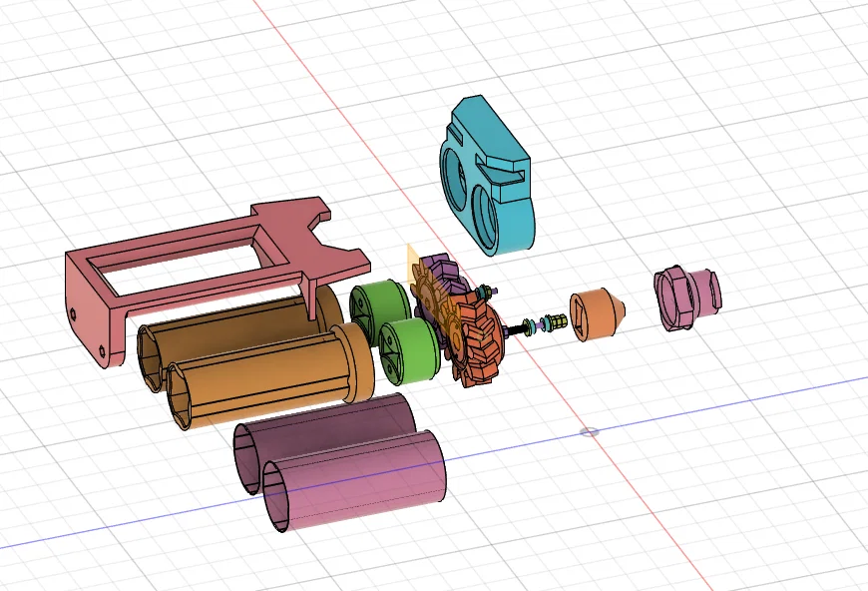Select the purple gear behind the plane
The image size is (868, 591).
[x=447, y=273]
